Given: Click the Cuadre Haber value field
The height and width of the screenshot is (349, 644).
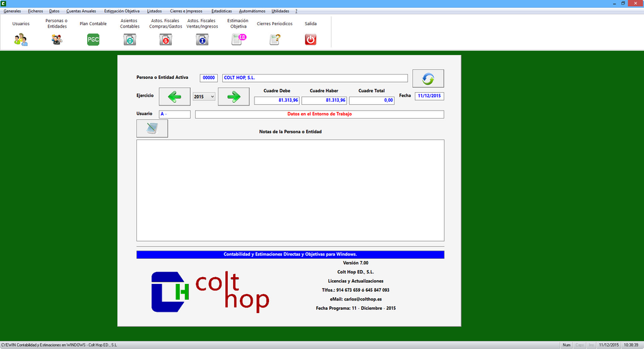Looking at the screenshot, I should tap(324, 100).
